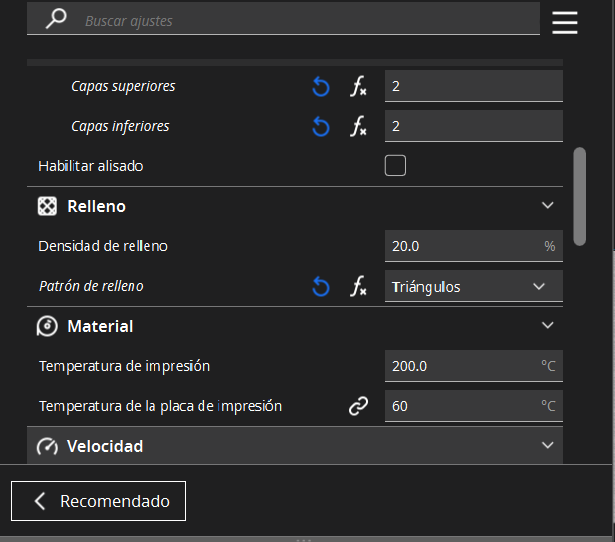Open the Patrón de relleno dropdown
Viewport: 615px width, 542px height.
(x=473, y=287)
